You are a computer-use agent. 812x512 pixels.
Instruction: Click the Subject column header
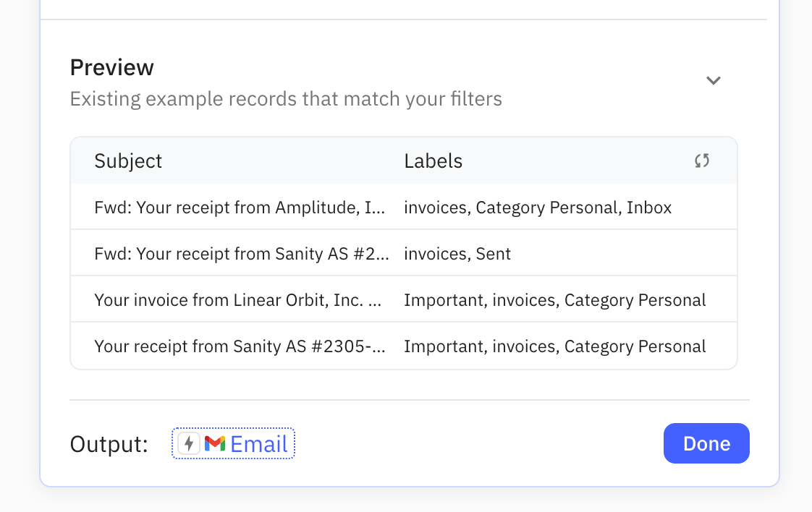click(x=128, y=161)
